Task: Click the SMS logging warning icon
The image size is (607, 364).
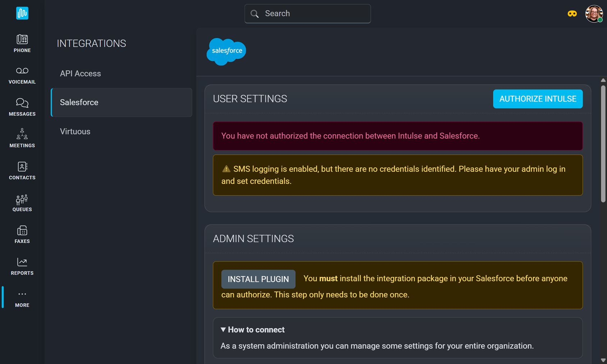Action: (226, 169)
